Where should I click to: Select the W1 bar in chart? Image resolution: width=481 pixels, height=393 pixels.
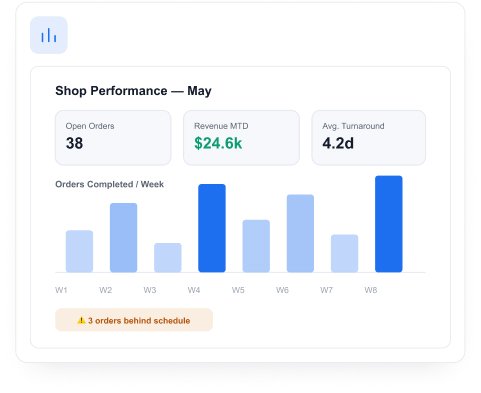click(x=79, y=251)
